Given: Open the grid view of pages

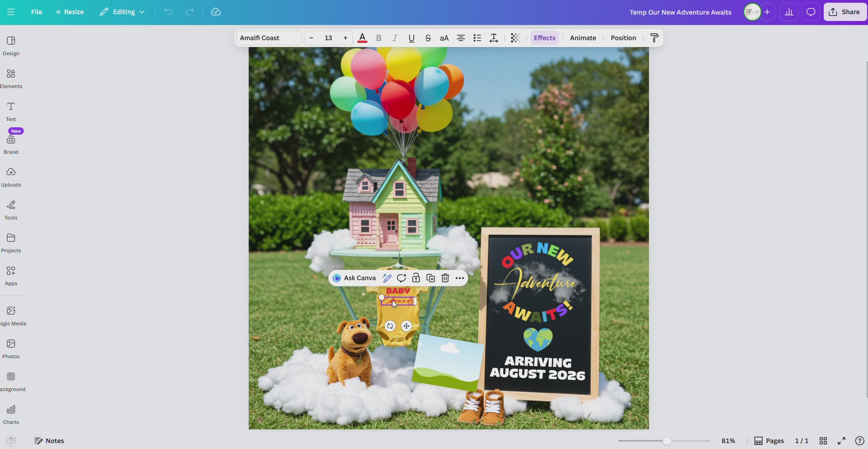Looking at the screenshot, I should tap(823, 441).
